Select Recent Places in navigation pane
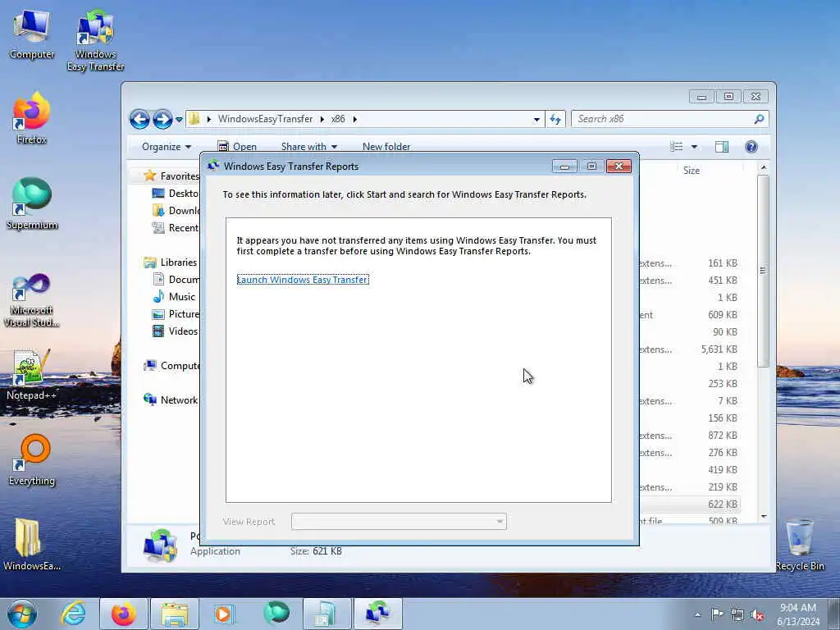The width and height of the screenshot is (840, 630). click(x=176, y=228)
